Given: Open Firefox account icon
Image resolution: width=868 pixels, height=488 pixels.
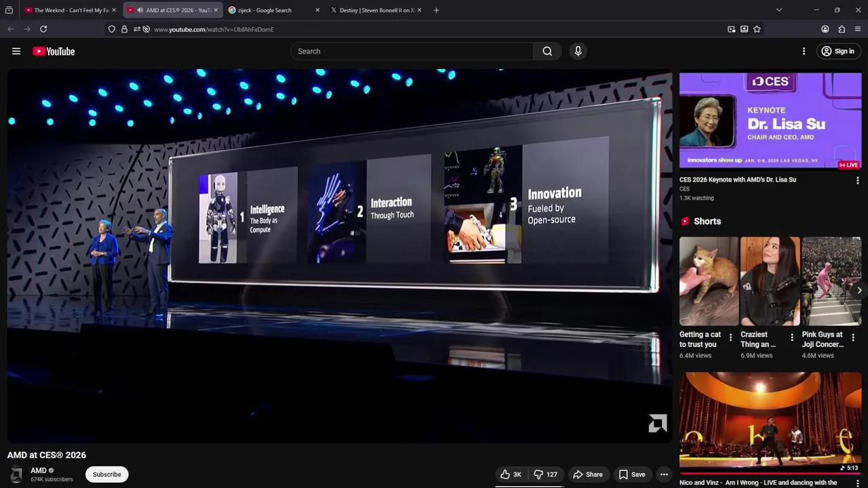Looking at the screenshot, I should [x=825, y=29].
